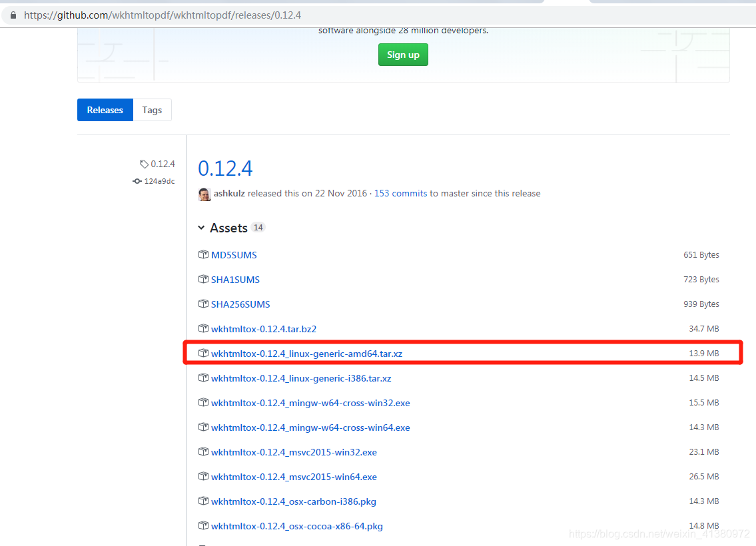Click package icon beside osx-carbon-i386.pkg
This screenshot has width=756, height=546.
pyautogui.click(x=203, y=501)
